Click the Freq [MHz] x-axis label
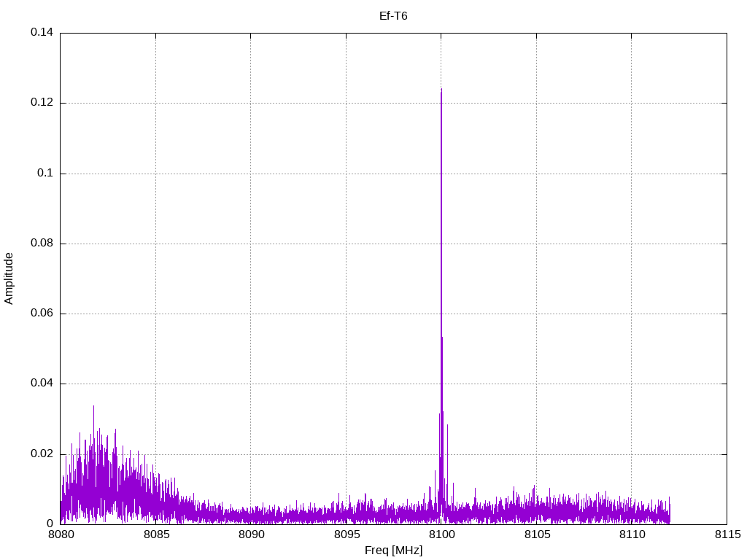This screenshot has width=747, height=560. (393, 551)
